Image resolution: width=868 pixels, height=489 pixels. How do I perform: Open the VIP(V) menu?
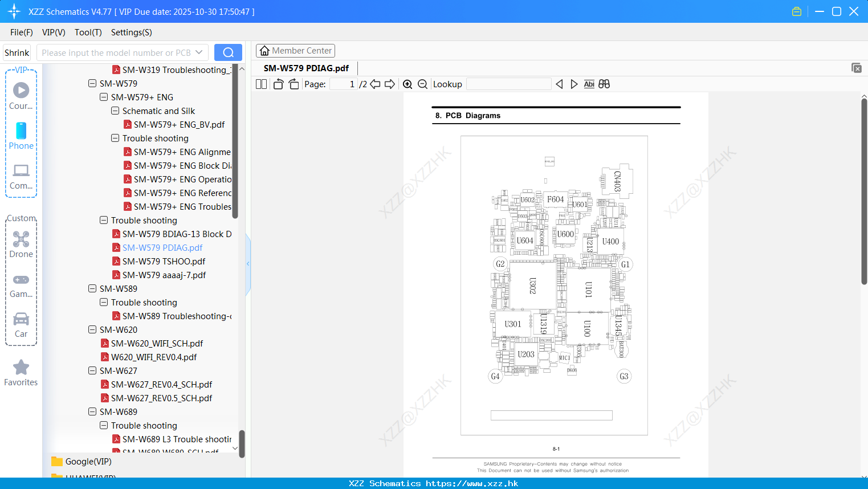point(54,32)
